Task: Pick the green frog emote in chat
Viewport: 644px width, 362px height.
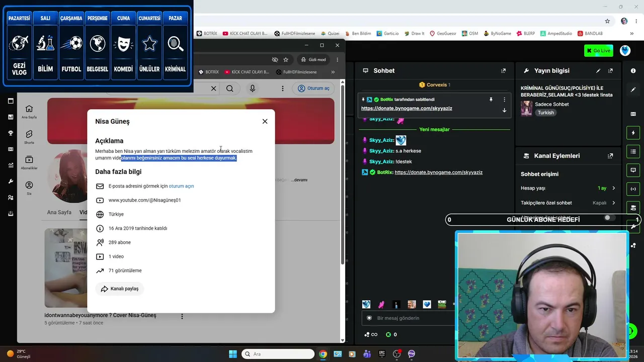Action: (442, 304)
